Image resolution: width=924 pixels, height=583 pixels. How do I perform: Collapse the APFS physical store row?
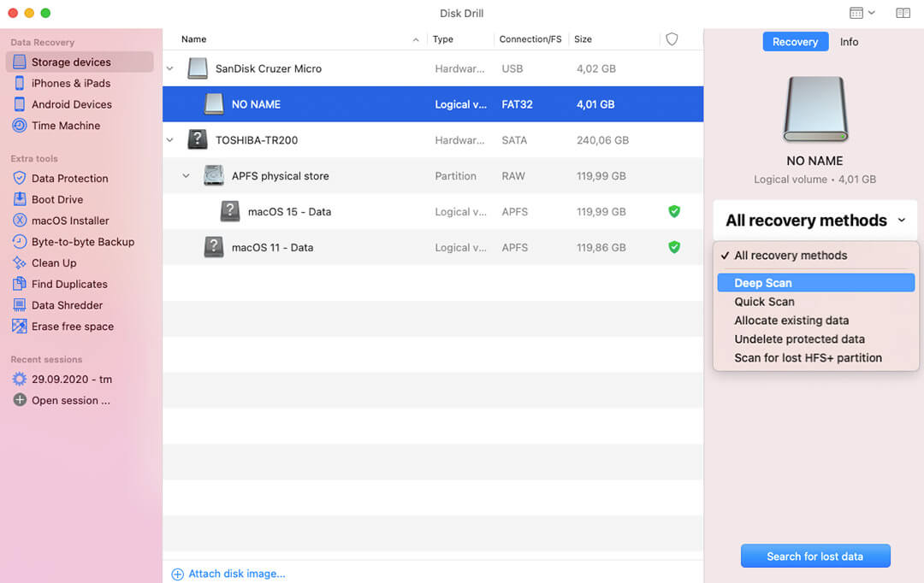(187, 176)
